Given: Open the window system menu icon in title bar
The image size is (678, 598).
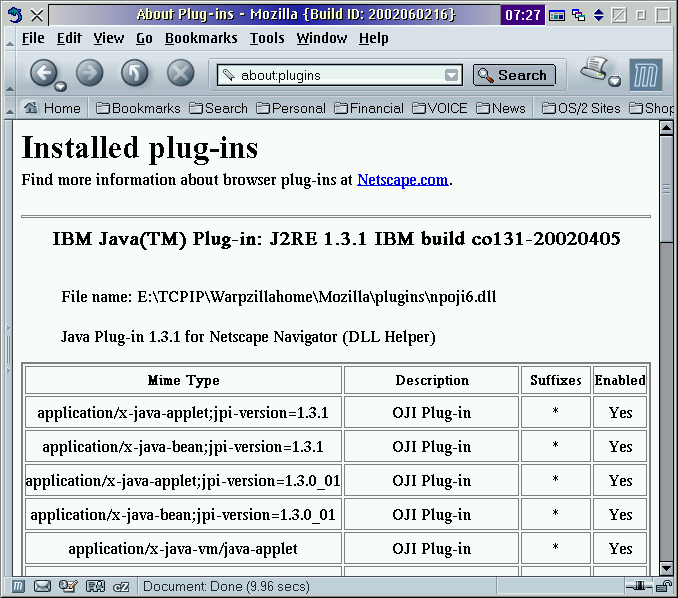Looking at the screenshot, I should [x=15, y=15].
